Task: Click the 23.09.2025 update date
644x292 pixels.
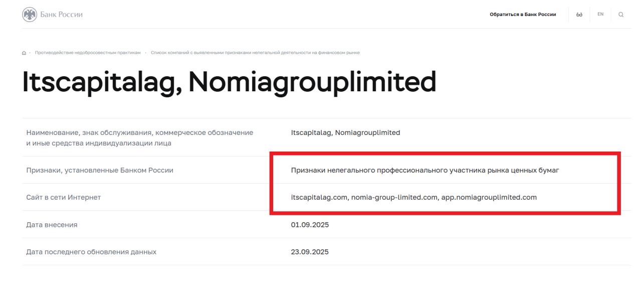Action: [310, 252]
